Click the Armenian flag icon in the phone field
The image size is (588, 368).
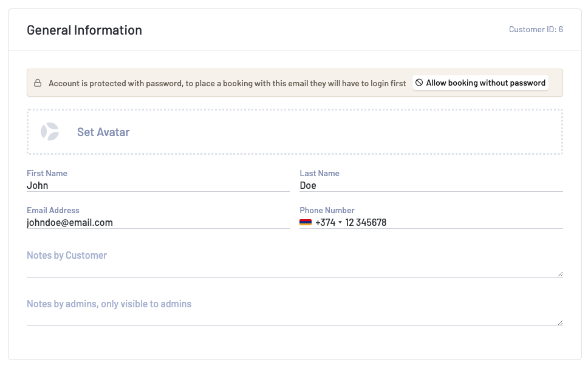click(306, 223)
